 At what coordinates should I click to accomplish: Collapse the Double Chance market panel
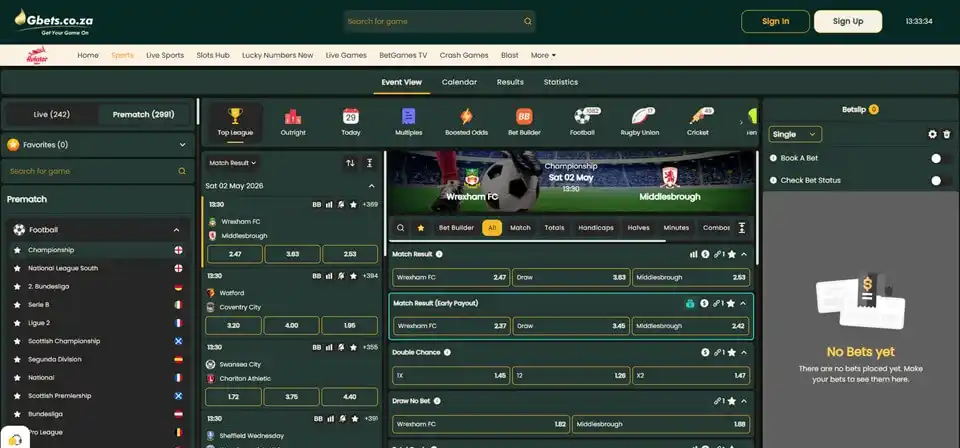tap(744, 353)
